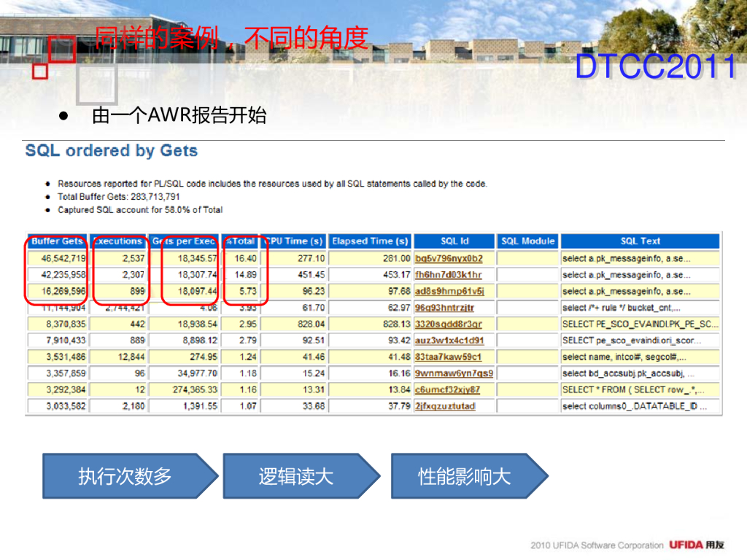Click the Buffer Gets column header

click(x=57, y=241)
